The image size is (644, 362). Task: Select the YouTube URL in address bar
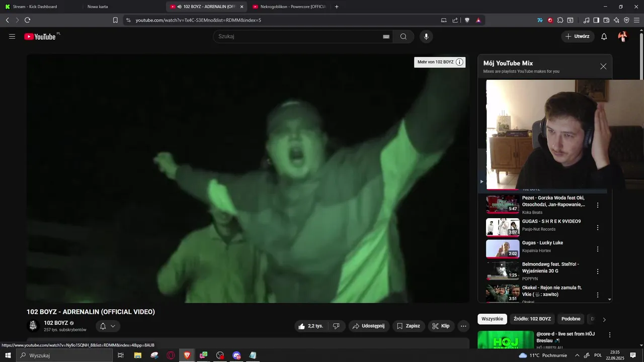(198, 20)
